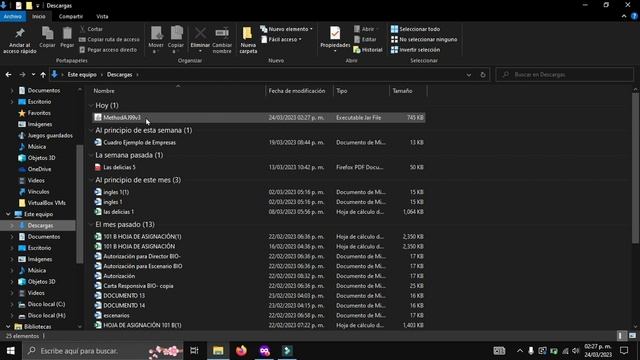This screenshot has width=640, height=360.
Task: Select Las delicias 5 PDF file
Action: pos(259,167)
